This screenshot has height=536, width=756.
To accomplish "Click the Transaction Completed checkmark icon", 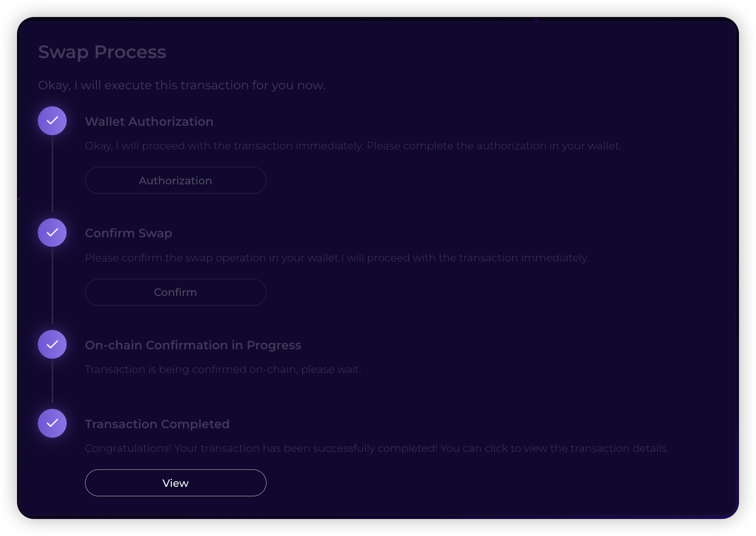I will 52,424.
